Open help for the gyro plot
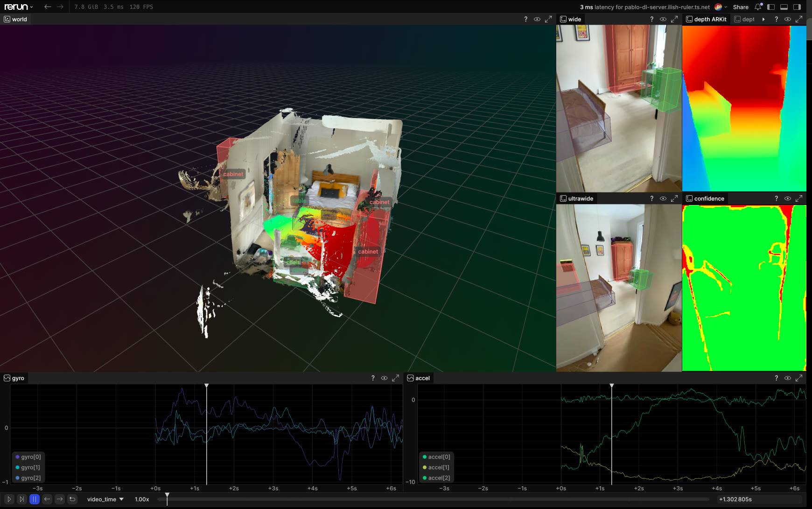The height and width of the screenshot is (509, 812). pyautogui.click(x=373, y=378)
